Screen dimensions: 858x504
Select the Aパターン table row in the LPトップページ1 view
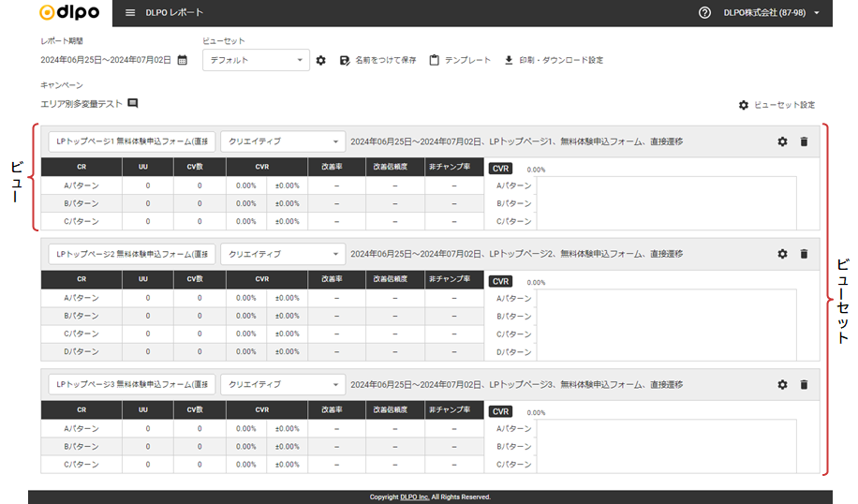[x=262, y=185]
